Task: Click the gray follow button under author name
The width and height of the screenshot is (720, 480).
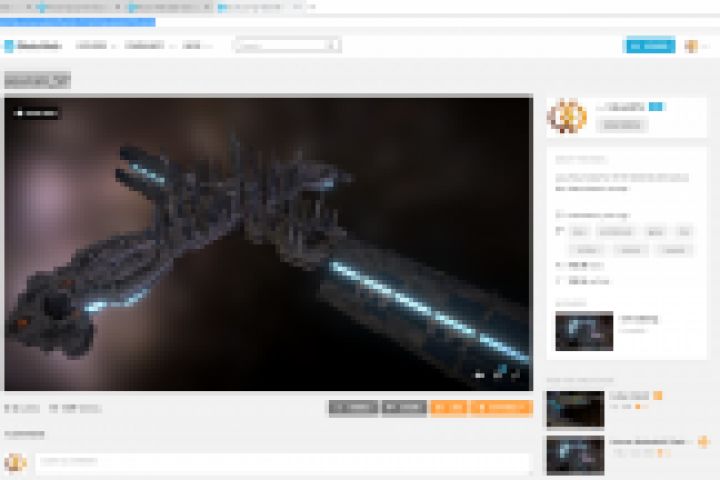Action: pos(622,125)
